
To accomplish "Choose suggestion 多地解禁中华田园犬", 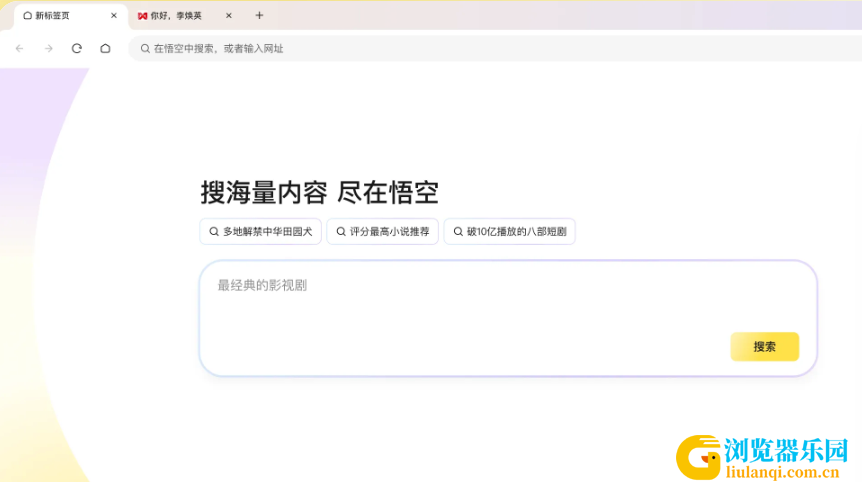I will pos(260,232).
